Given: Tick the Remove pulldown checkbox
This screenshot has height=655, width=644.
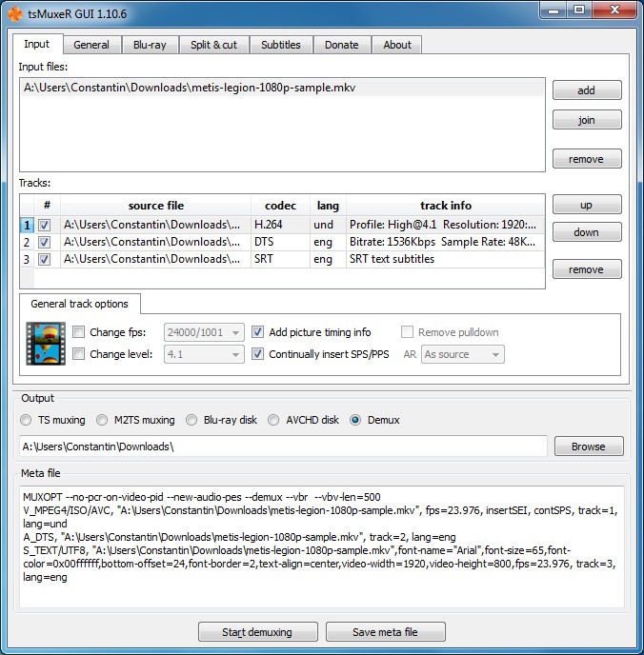Looking at the screenshot, I should 407,332.
